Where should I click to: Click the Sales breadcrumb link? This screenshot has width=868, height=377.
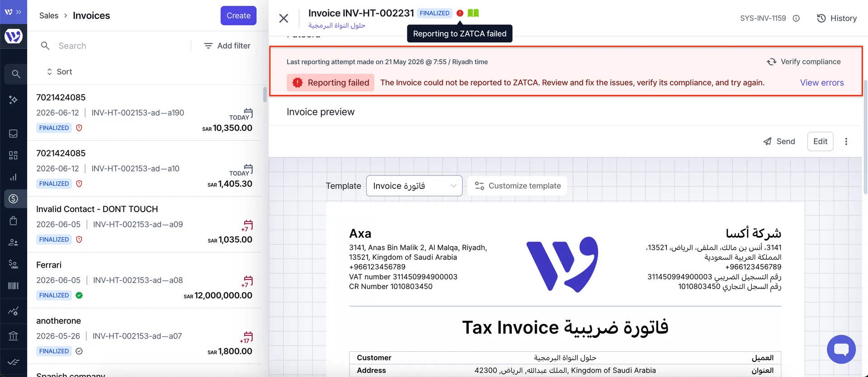(x=49, y=15)
